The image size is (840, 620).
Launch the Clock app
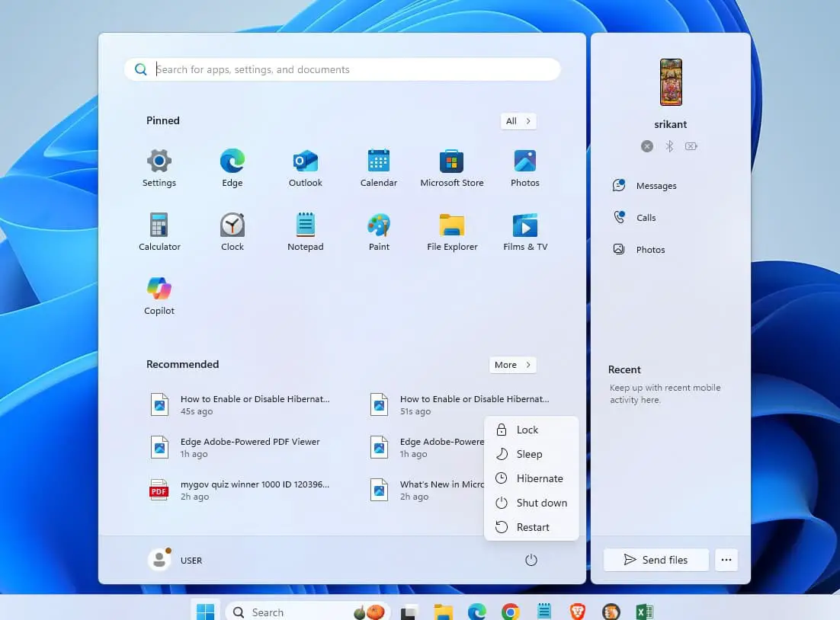232,232
